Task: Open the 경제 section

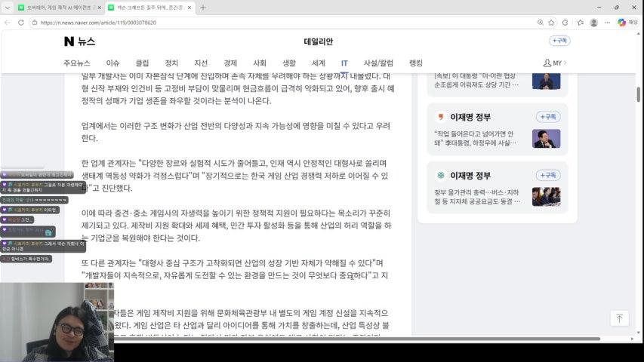Action: point(230,63)
